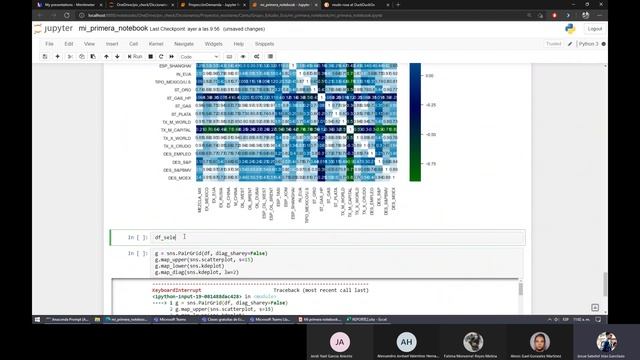Open the REPORTE2.xlsx Excel taskbar item
This screenshot has height=360, width=640.
pos(367,320)
